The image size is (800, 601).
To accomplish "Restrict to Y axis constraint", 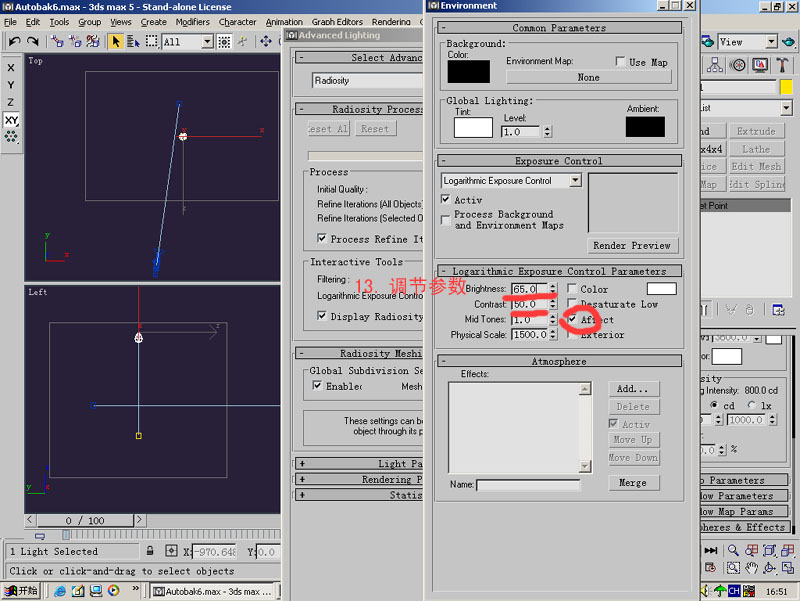I will coord(11,85).
